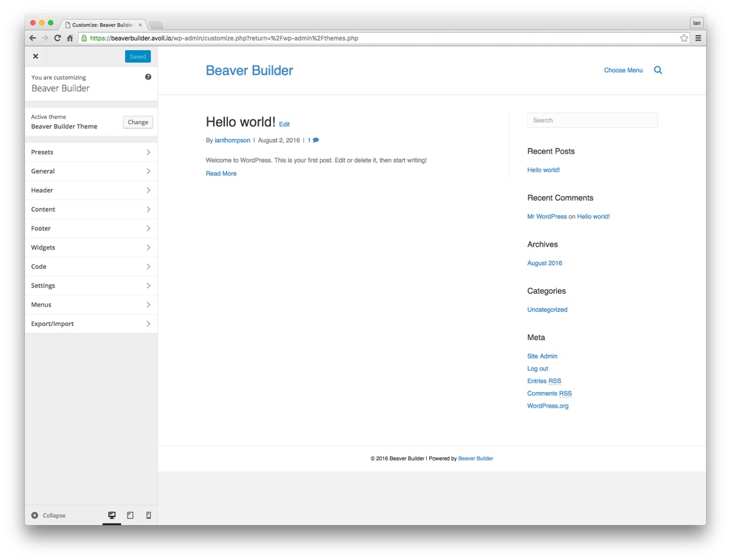Click the comment bubble icon beside post date
731x560 pixels.
[316, 140]
